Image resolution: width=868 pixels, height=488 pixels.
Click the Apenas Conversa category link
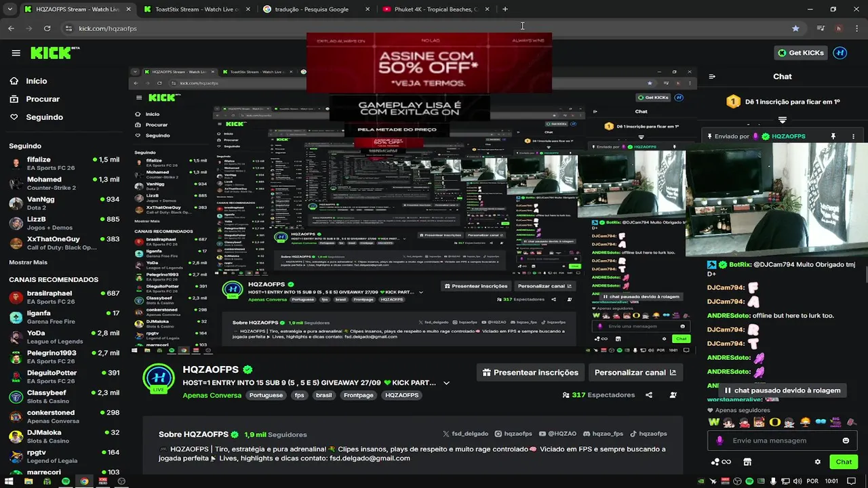click(x=212, y=395)
